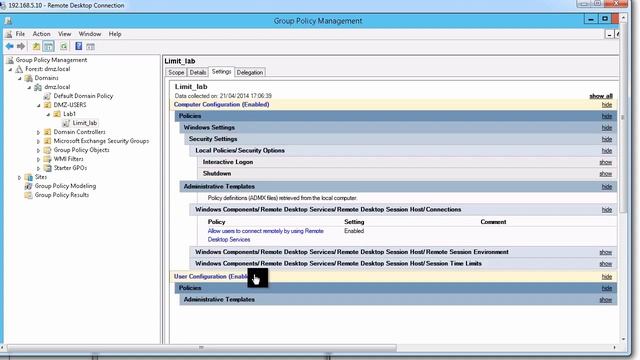Click the dmz.local domain icon

click(x=38, y=87)
